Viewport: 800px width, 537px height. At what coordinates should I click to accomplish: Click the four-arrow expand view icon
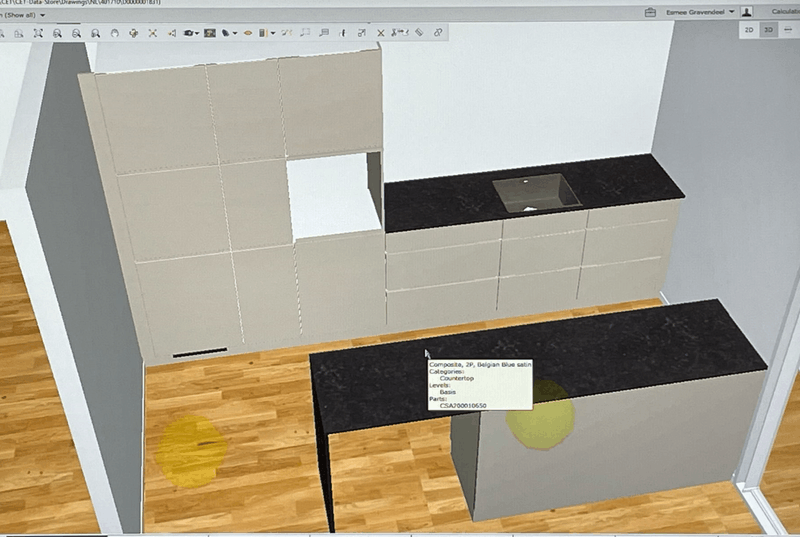pos(153,33)
